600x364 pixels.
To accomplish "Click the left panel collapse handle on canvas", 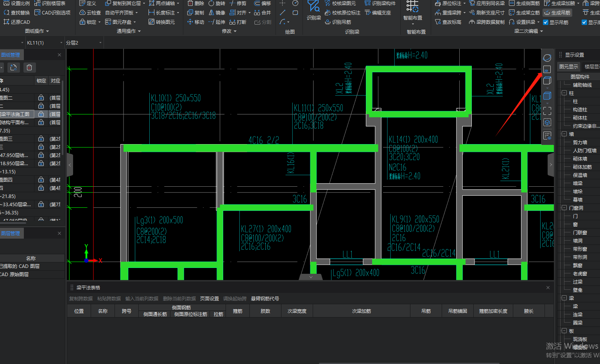I will click(70, 164).
